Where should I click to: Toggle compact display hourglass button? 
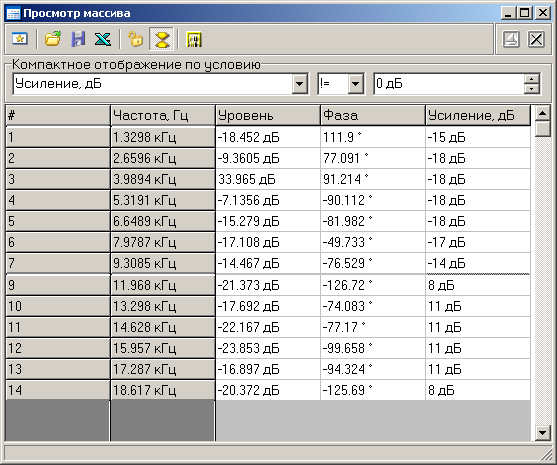(x=162, y=39)
